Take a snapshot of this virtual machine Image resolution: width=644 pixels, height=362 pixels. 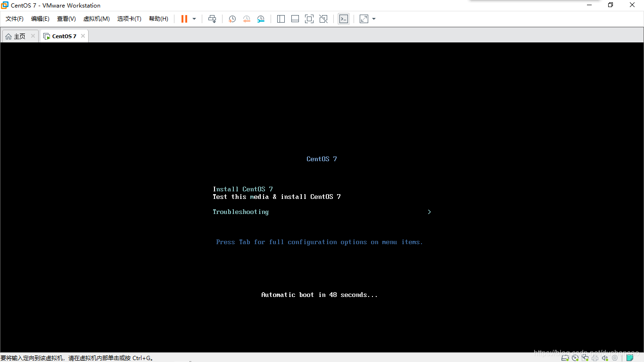point(232,19)
